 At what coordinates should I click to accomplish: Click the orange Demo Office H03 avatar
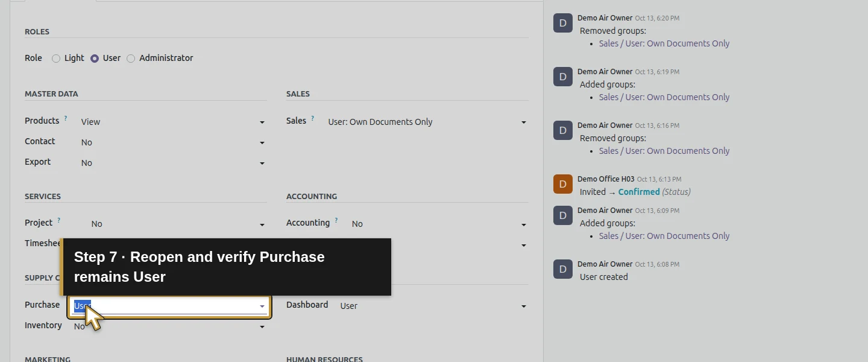[x=563, y=184]
